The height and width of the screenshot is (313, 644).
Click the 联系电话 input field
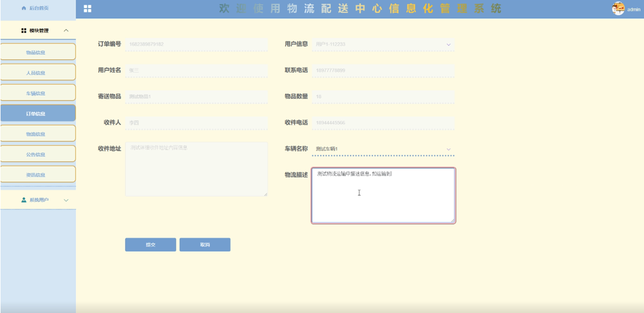383,71
